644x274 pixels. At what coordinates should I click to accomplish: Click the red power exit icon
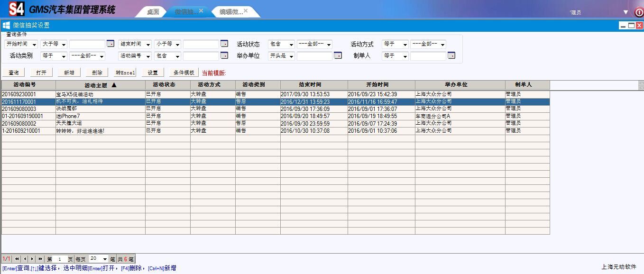click(x=639, y=12)
